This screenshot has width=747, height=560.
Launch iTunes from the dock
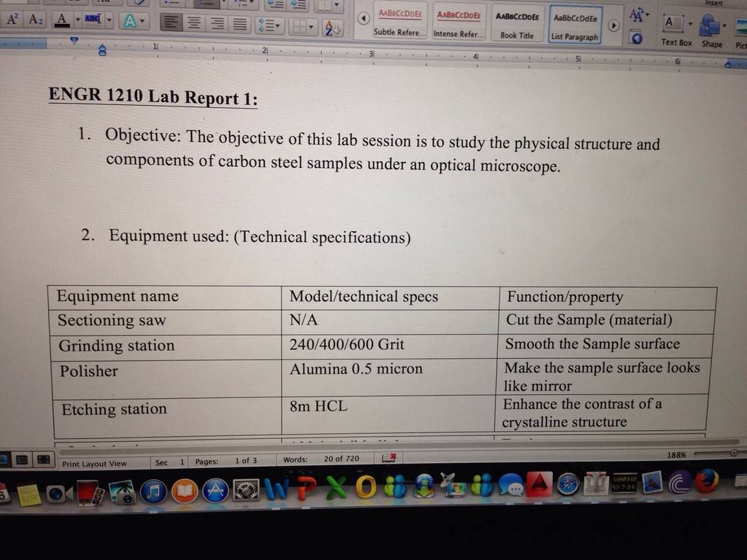[x=153, y=491]
